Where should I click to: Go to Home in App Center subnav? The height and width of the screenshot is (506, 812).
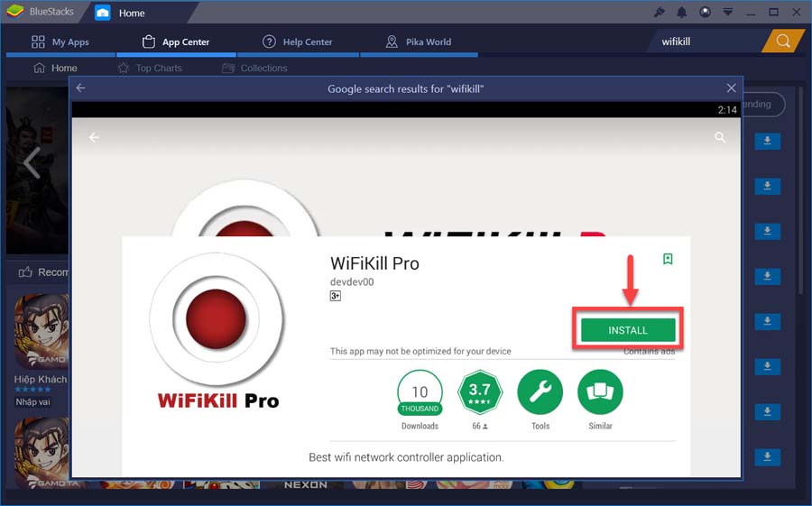55,68
